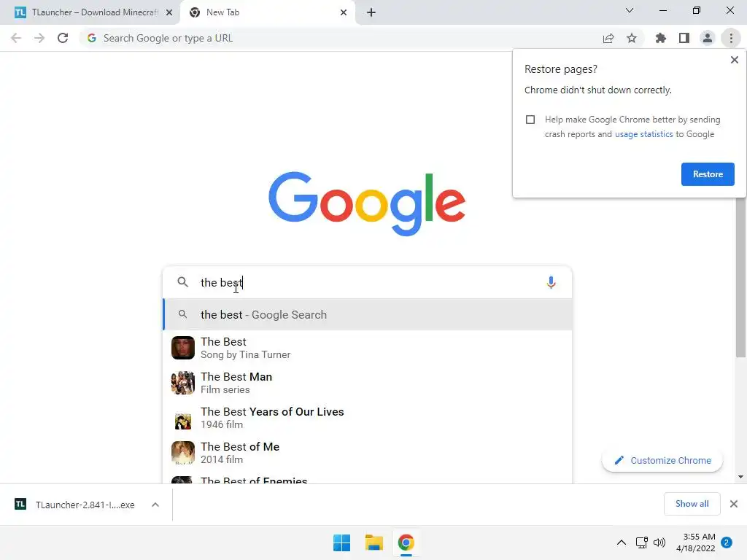This screenshot has width=747, height=560.
Task: Click in the Google search box
Action: point(368,282)
